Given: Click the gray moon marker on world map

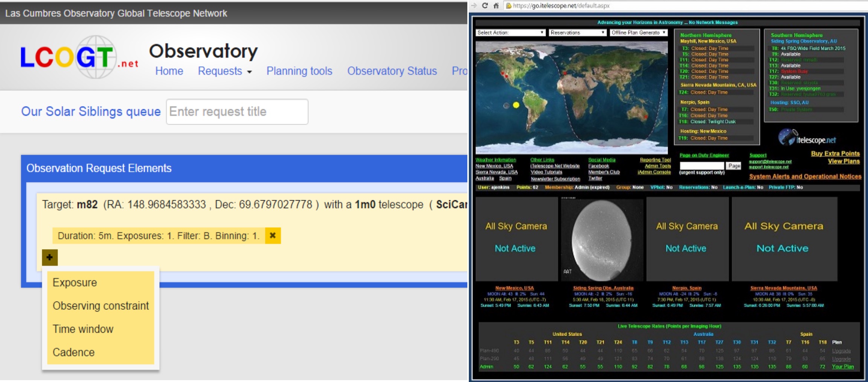Looking at the screenshot, I should pos(506,106).
